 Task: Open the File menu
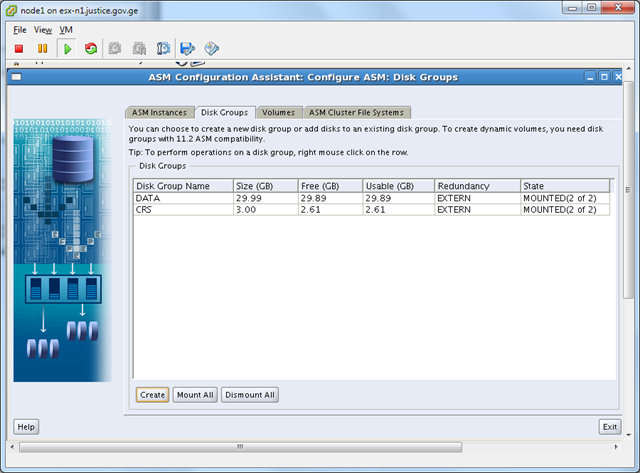pyautogui.click(x=20, y=30)
